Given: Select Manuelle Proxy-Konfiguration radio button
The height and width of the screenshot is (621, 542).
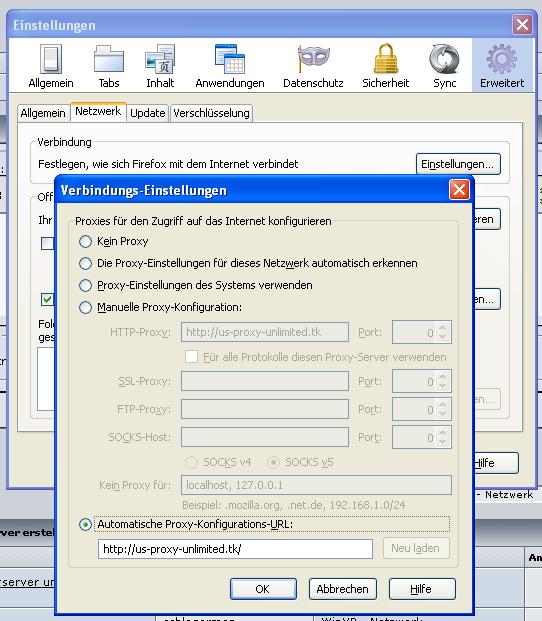Looking at the screenshot, I should coord(85,307).
